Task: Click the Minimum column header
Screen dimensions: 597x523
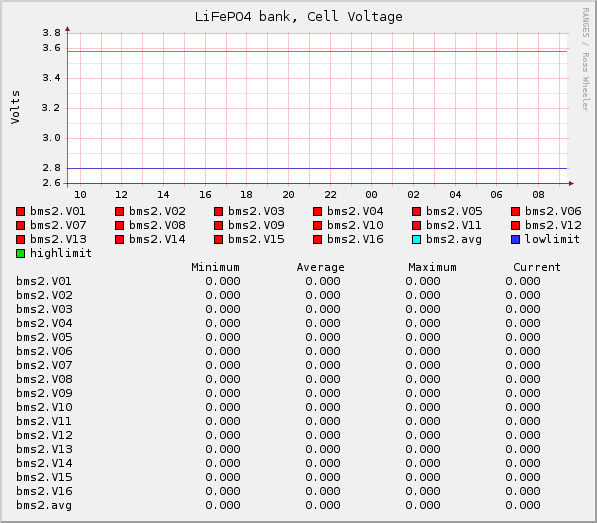Action: click(x=215, y=267)
